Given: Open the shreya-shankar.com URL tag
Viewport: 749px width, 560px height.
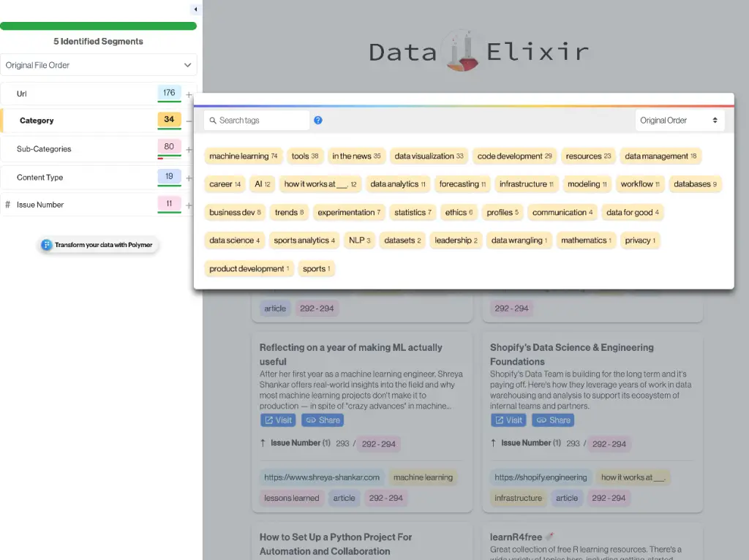Looking at the screenshot, I should 322,477.
